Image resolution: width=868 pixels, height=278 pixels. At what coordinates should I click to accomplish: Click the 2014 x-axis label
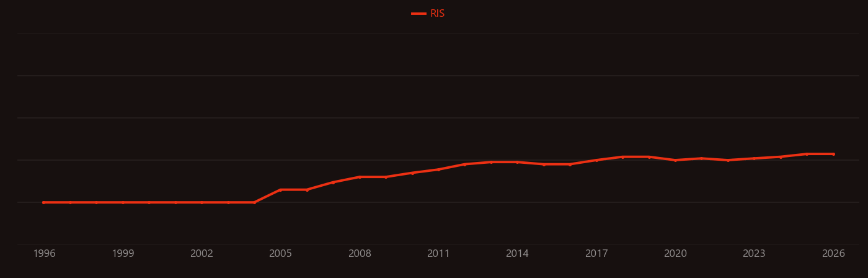coord(517,254)
